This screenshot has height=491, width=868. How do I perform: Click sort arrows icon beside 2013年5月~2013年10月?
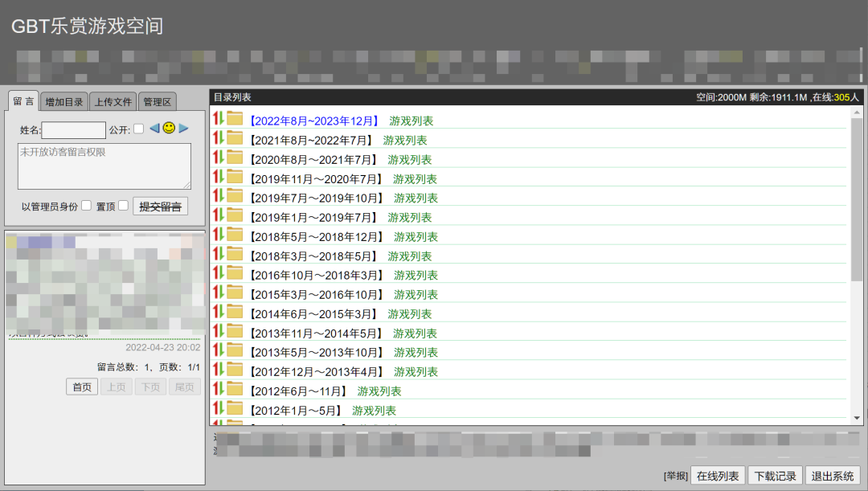point(217,350)
